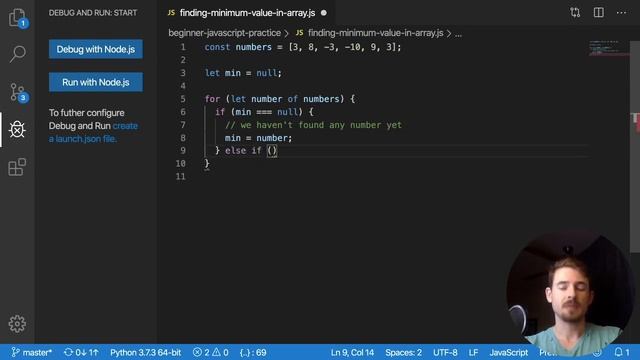Click the closing brace on line 10
This screenshot has height=360, width=640.
(x=207, y=164)
